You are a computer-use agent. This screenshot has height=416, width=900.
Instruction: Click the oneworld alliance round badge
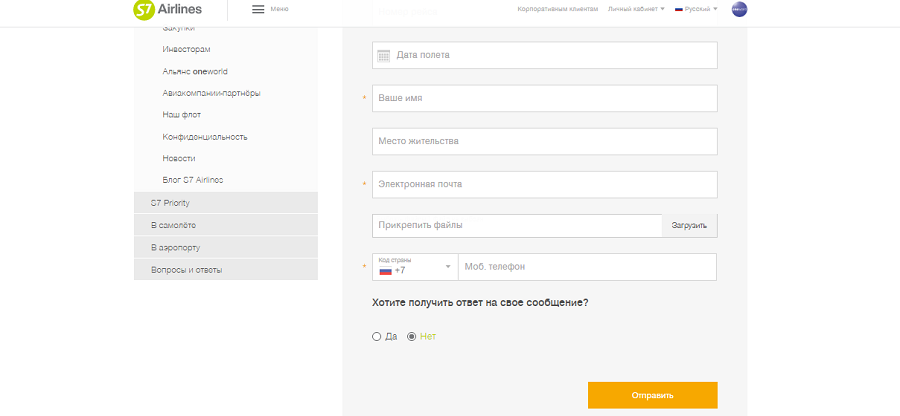739,9
